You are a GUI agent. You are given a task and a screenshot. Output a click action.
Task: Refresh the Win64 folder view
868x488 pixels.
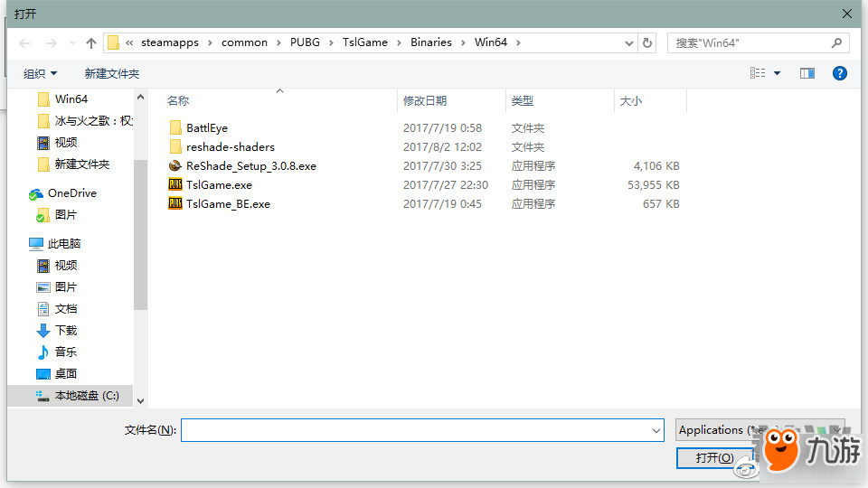(647, 42)
